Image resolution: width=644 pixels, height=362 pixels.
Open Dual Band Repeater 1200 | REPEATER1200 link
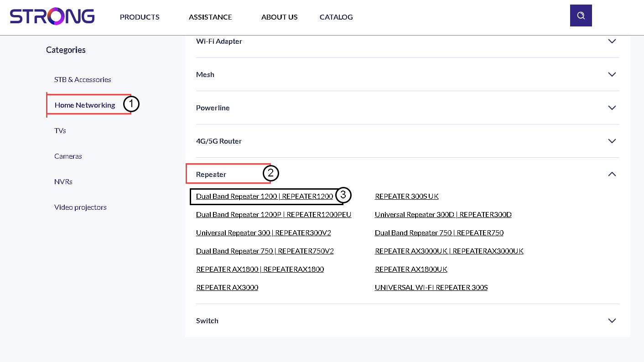[x=265, y=196]
